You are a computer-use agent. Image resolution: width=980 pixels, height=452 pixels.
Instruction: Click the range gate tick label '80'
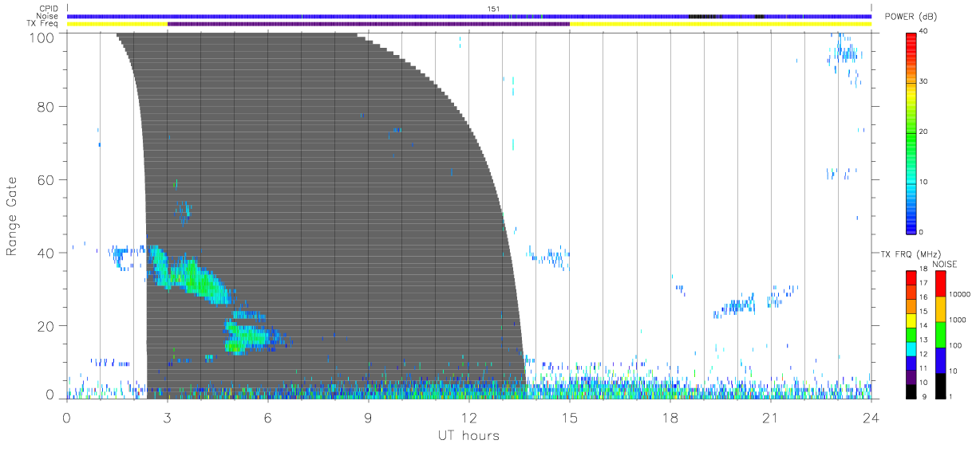coord(46,107)
